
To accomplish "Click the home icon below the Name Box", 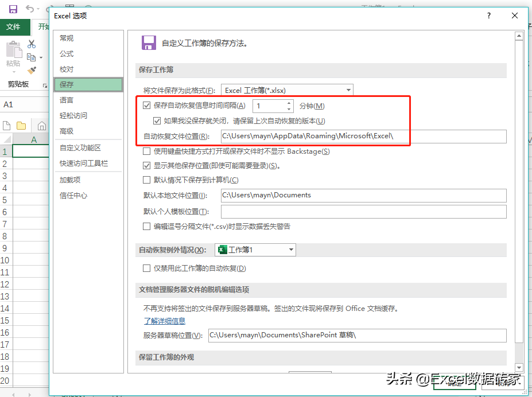I will [x=42, y=126].
